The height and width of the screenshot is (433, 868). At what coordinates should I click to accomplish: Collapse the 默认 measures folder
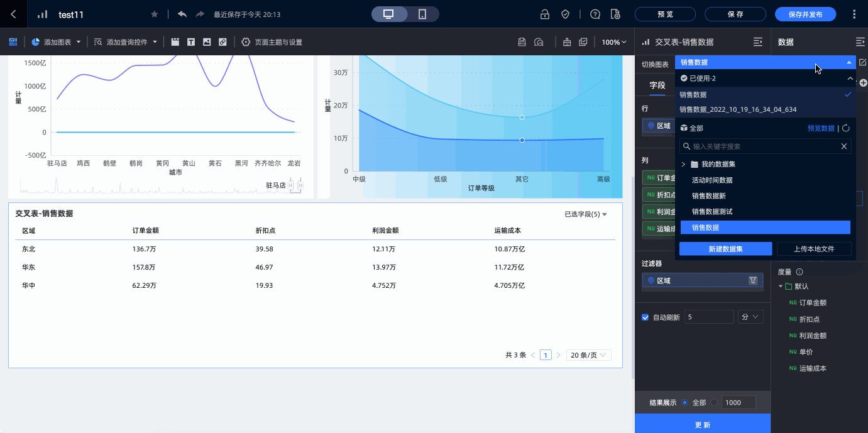[781, 286]
